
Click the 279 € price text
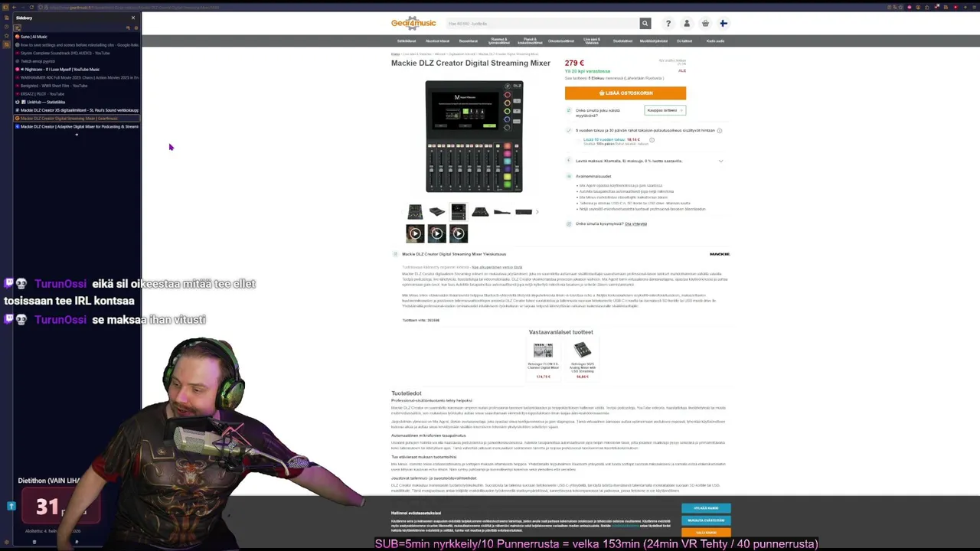574,64
